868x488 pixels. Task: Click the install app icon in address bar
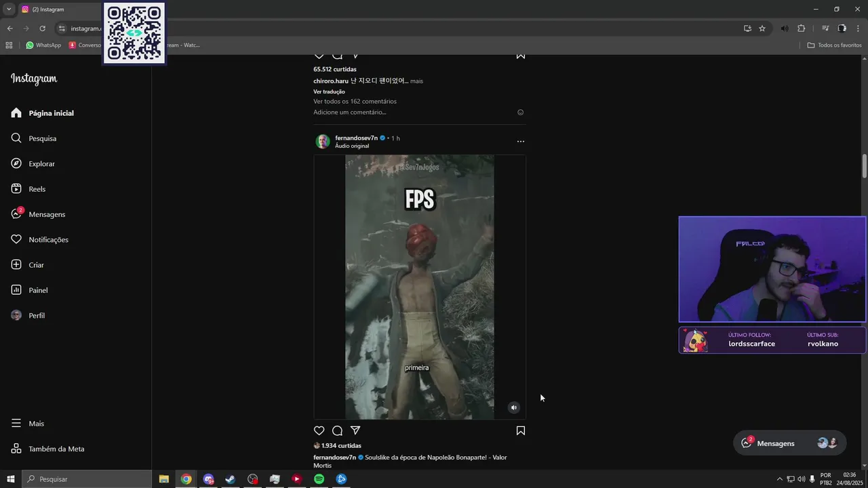click(x=747, y=28)
